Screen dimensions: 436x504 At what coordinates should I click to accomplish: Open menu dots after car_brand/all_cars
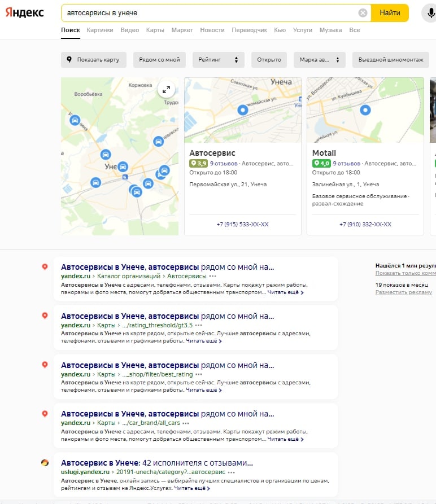point(186,423)
